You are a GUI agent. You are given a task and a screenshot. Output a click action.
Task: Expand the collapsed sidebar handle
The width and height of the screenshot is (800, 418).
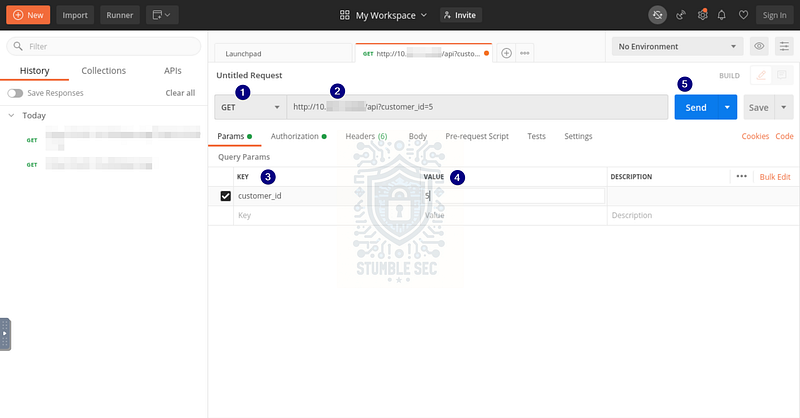(x=5, y=334)
